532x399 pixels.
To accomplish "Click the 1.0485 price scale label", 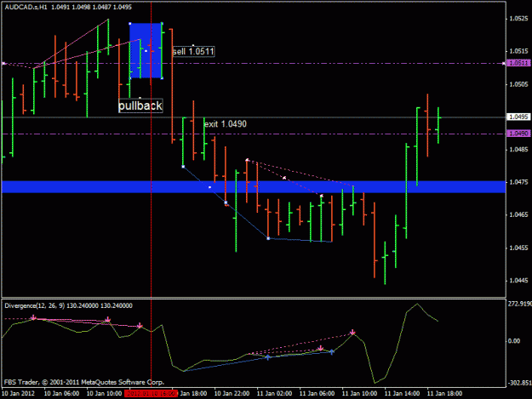I will tap(518, 150).
